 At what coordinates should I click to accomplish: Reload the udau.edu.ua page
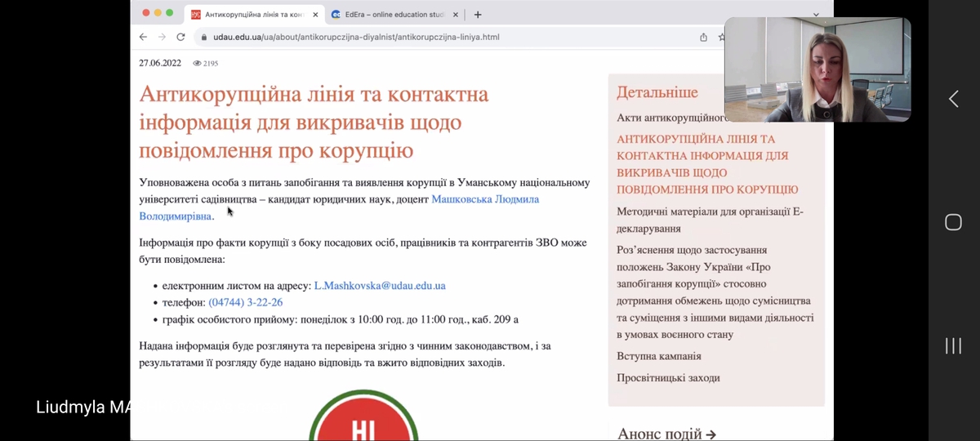[x=180, y=37]
